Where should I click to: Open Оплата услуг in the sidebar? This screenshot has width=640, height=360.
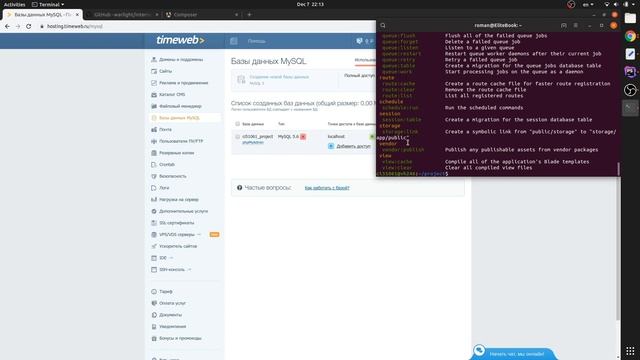coord(172,303)
